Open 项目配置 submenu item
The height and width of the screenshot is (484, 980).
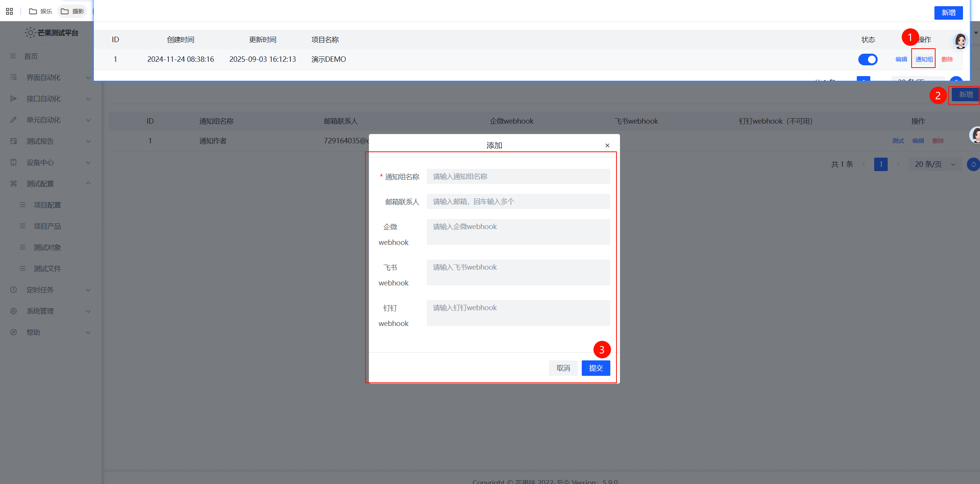[47, 205]
